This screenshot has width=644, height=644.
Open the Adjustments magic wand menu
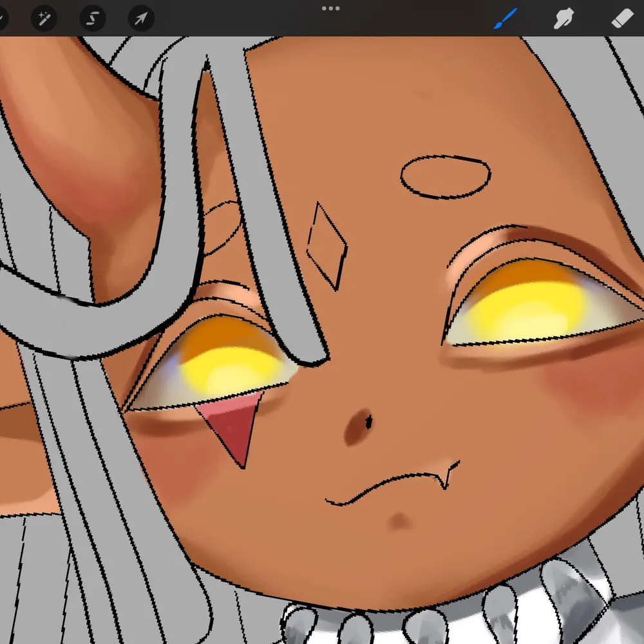point(44,19)
